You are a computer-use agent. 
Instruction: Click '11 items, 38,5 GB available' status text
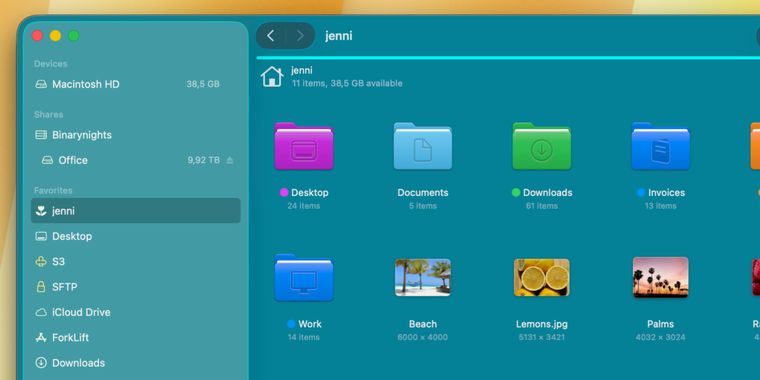347,83
